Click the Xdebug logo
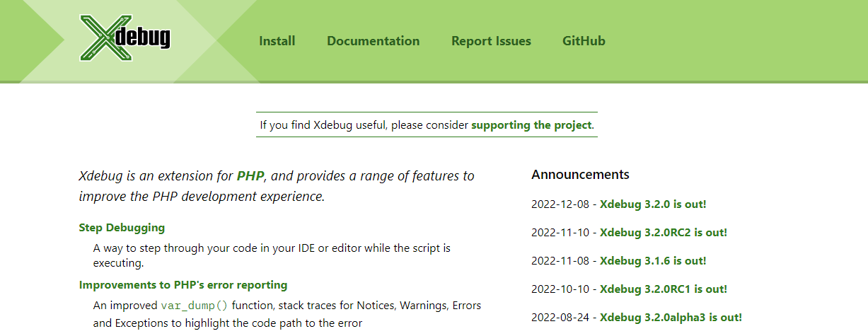Viewport: 868px width, 336px height. point(125,37)
